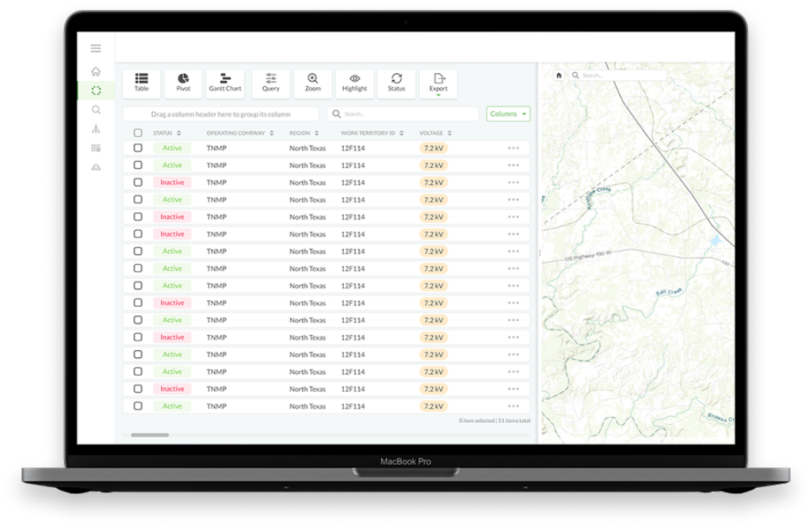Click the map home extent icon
This screenshot has height=527, width=812.
tap(559, 75)
